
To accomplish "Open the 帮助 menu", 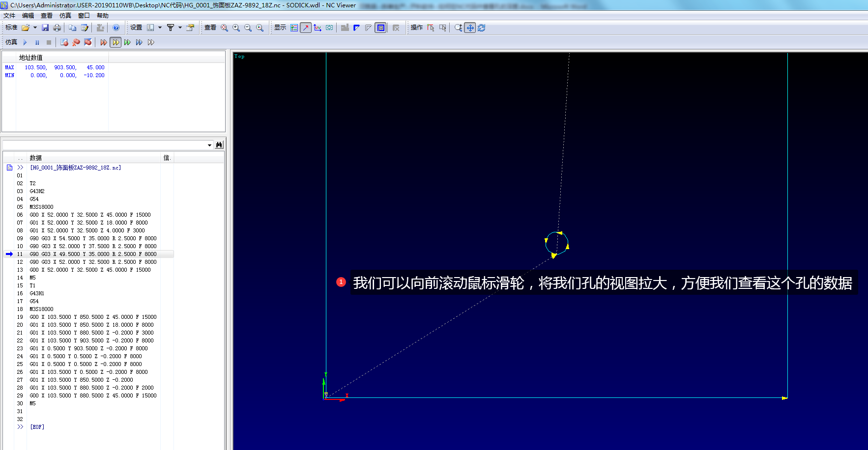I will point(103,16).
